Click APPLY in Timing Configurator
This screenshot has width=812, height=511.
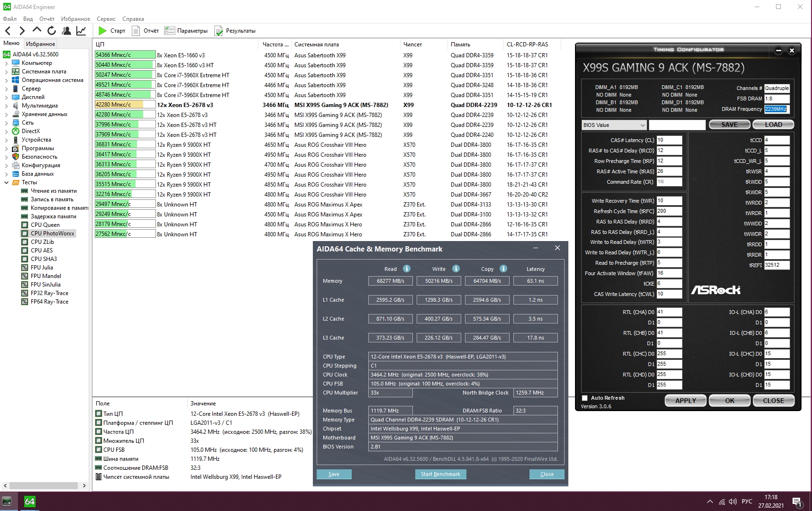685,401
